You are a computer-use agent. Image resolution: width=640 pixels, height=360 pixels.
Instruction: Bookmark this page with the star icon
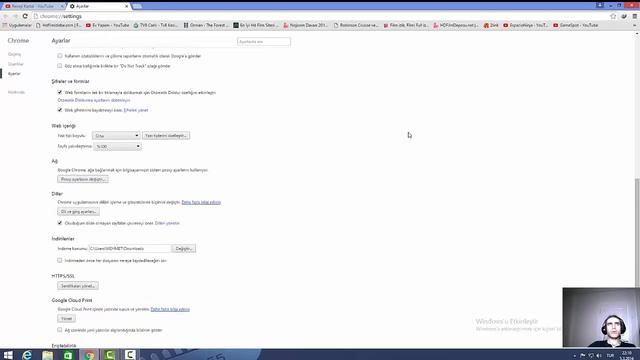coord(613,16)
